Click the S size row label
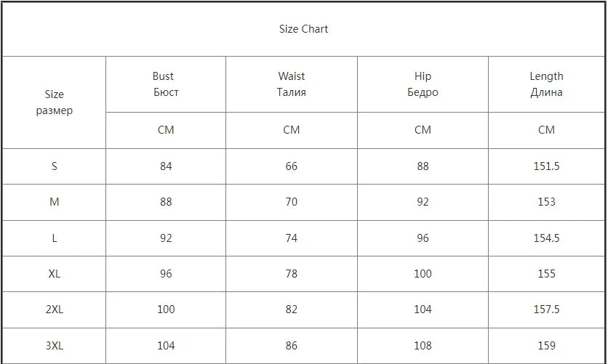Viewport: 608px width, 364px height. (x=55, y=166)
